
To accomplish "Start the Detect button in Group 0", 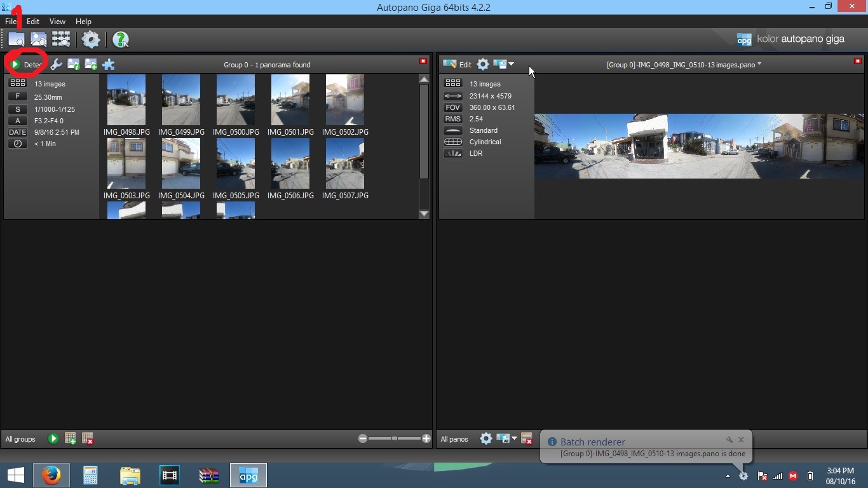I will (26, 65).
